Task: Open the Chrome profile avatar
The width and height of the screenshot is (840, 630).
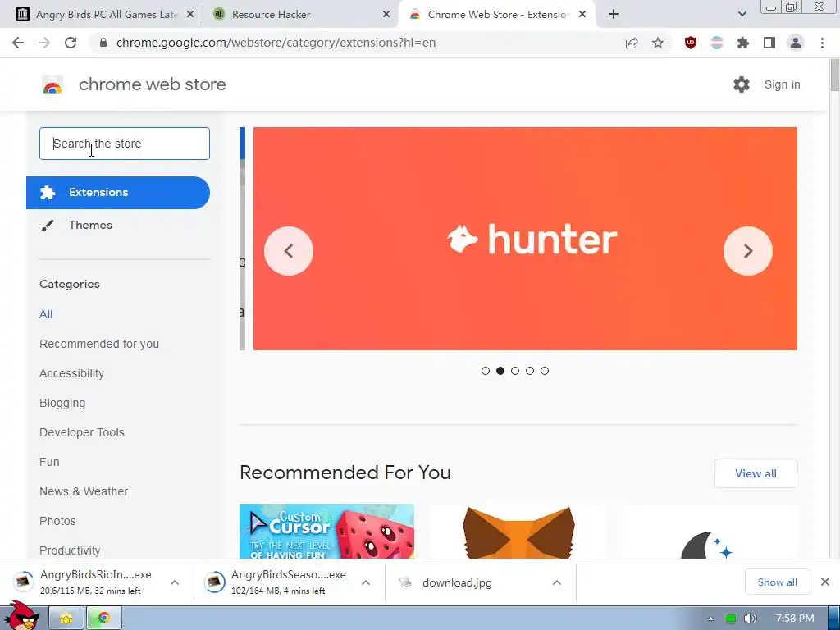Action: tap(796, 43)
